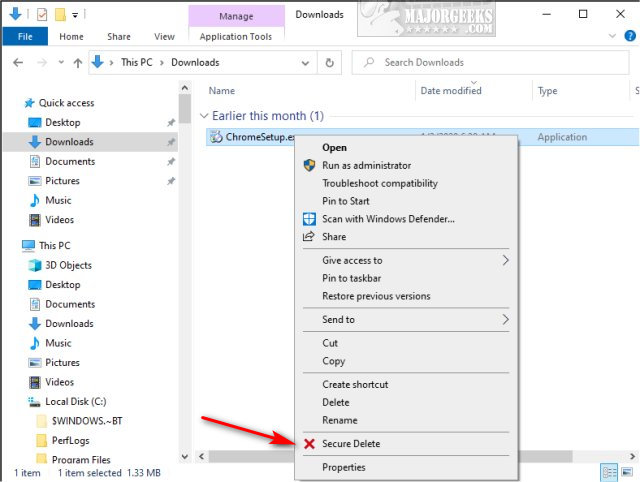Click the ChromeSetup.exe file icon

coord(217,137)
